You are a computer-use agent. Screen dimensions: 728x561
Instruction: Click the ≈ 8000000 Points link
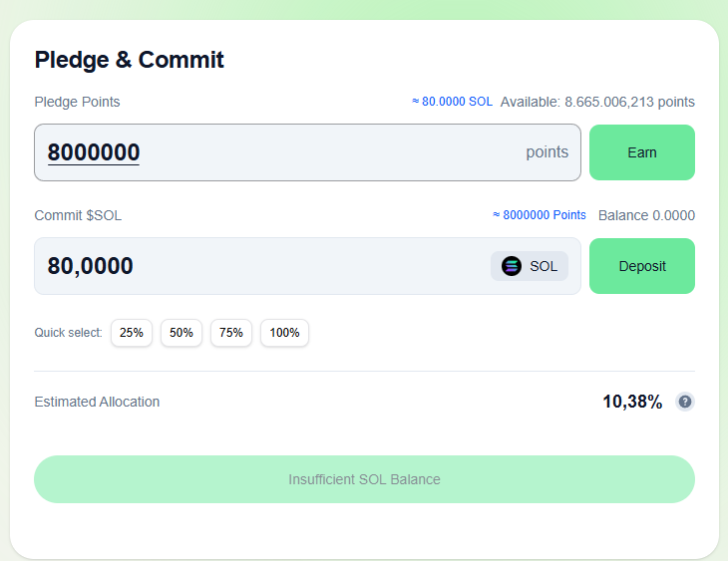click(x=540, y=215)
